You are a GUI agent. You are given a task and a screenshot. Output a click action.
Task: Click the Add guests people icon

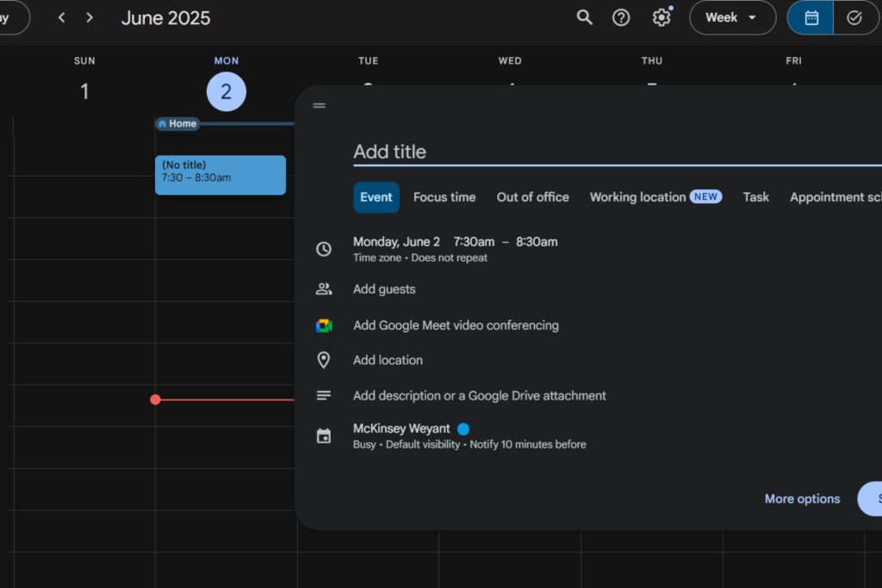[325, 289]
